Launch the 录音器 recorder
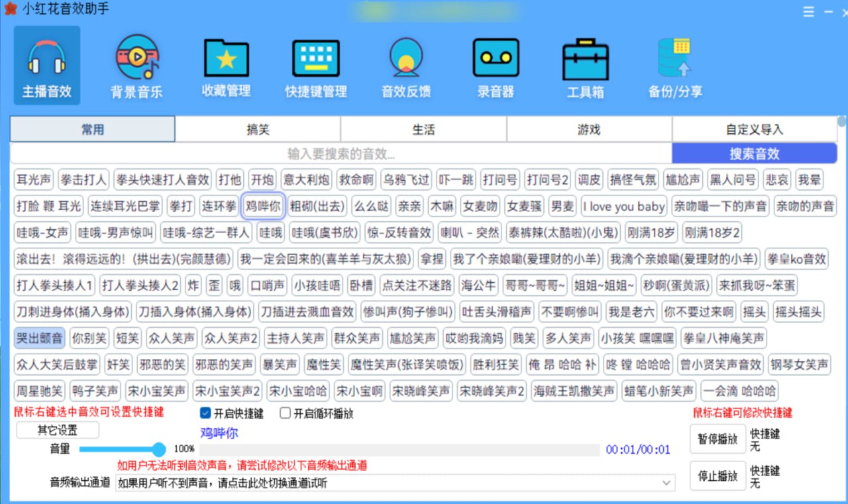848x504 pixels. pos(496,65)
